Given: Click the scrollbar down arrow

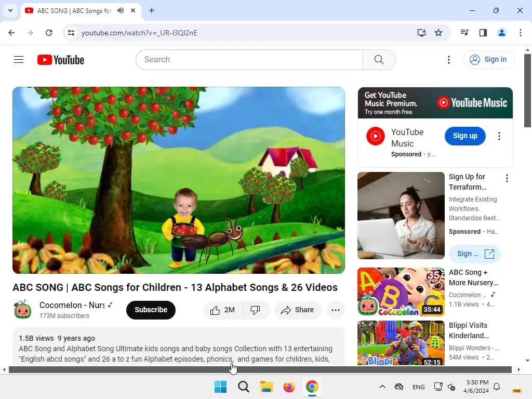Looking at the screenshot, I should click(x=527, y=361).
